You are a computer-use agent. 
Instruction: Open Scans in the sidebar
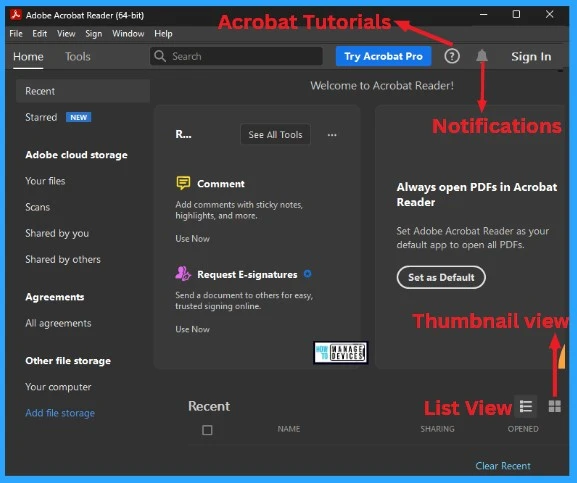(x=38, y=207)
